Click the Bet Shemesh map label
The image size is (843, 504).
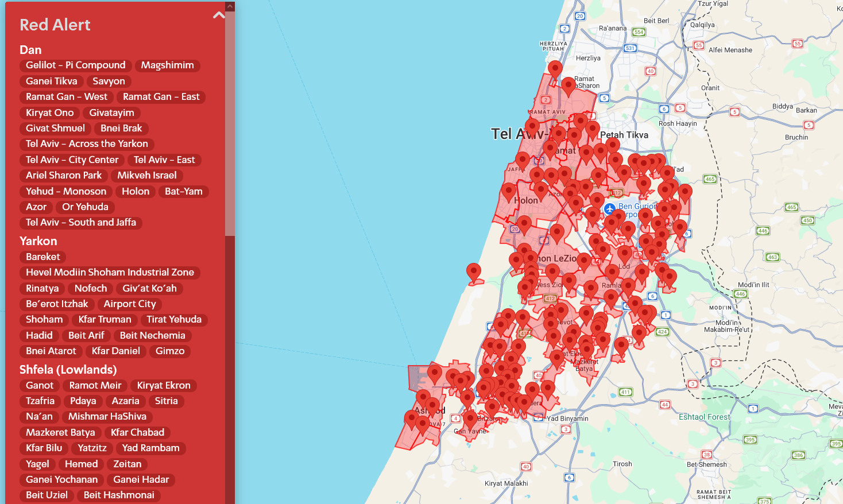click(707, 464)
